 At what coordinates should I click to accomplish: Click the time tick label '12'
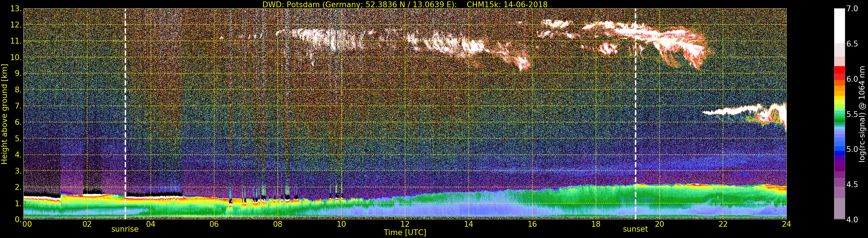405,224
